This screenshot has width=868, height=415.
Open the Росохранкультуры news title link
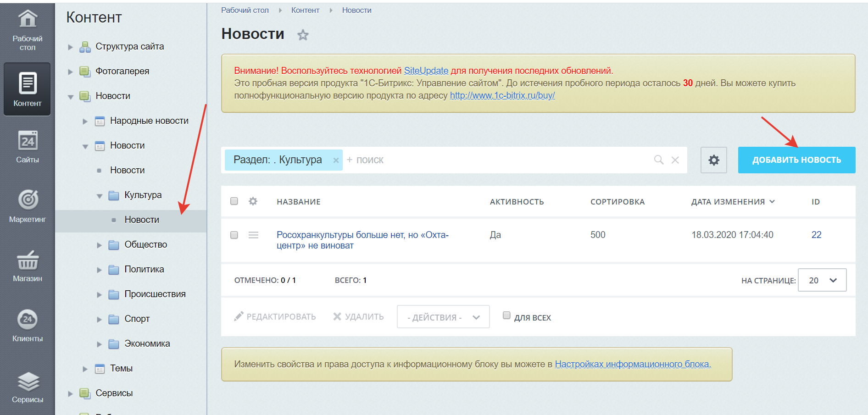click(362, 240)
